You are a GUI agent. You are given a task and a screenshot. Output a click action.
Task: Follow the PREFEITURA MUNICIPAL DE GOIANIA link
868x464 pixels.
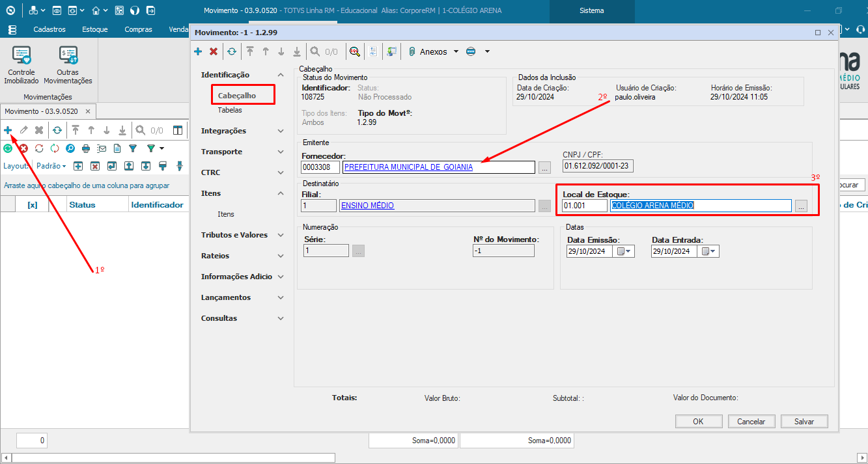click(x=408, y=167)
